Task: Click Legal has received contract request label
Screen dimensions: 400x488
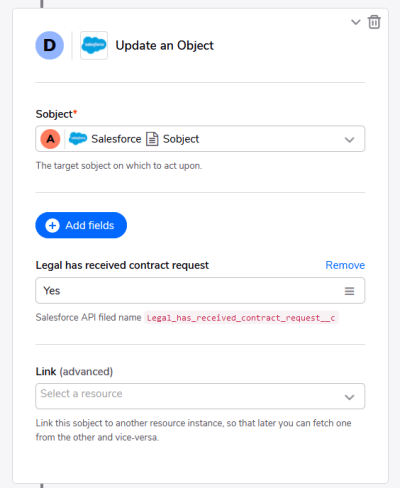Action: click(122, 265)
